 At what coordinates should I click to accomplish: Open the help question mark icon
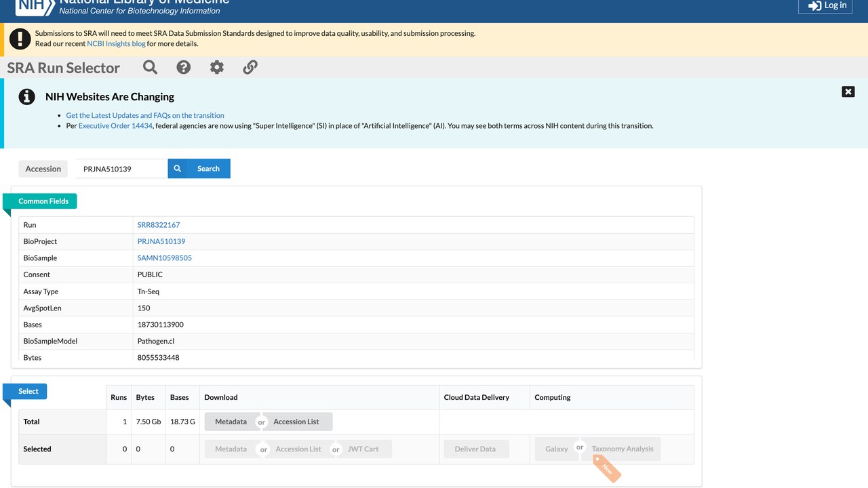point(184,67)
